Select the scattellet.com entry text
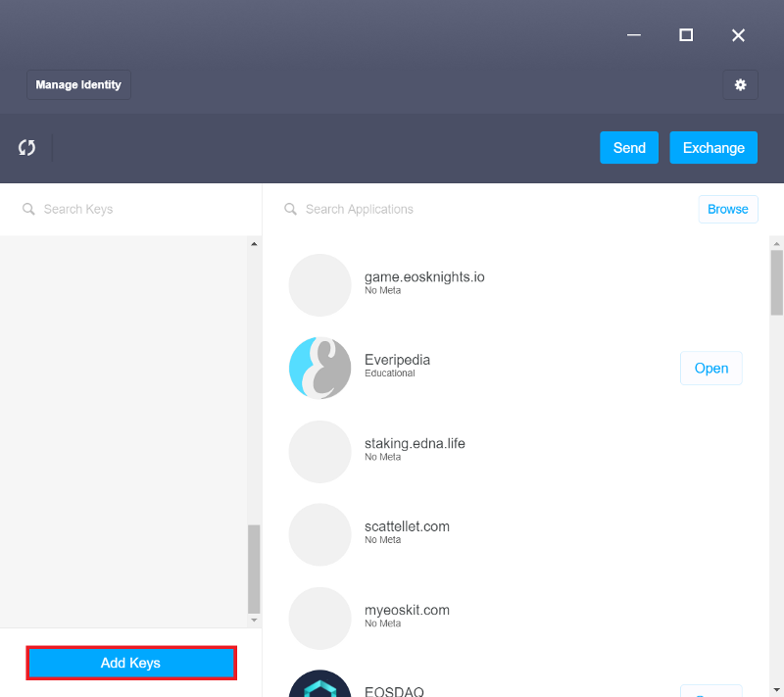 (x=407, y=526)
